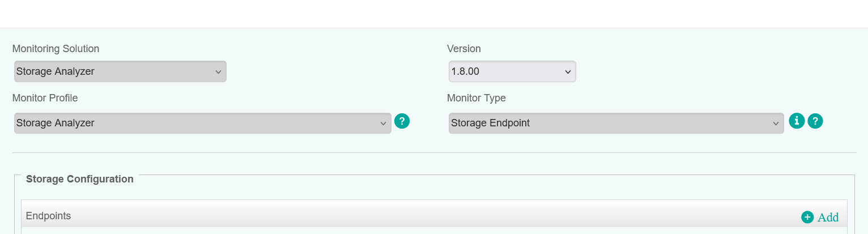Click the chevron arrow in Version field
Screen dimensions: 868x234
pos(568,72)
